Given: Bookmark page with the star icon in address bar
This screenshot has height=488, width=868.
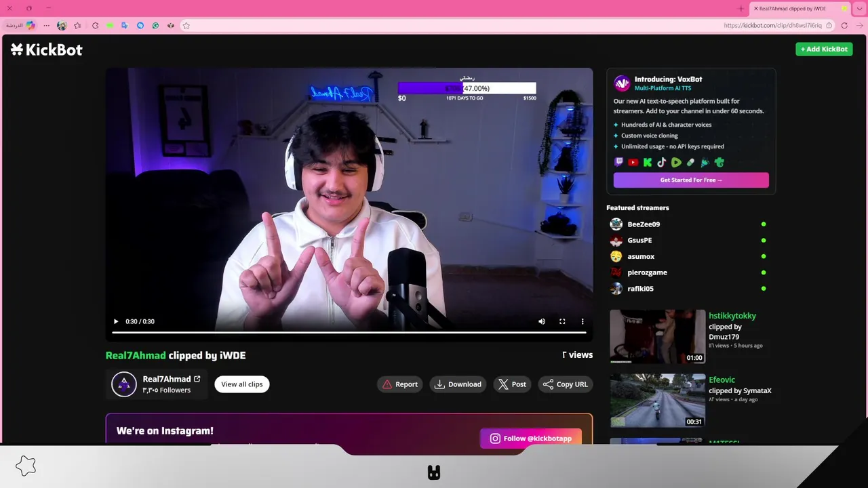Looking at the screenshot, I should click(x=186, y=26).
